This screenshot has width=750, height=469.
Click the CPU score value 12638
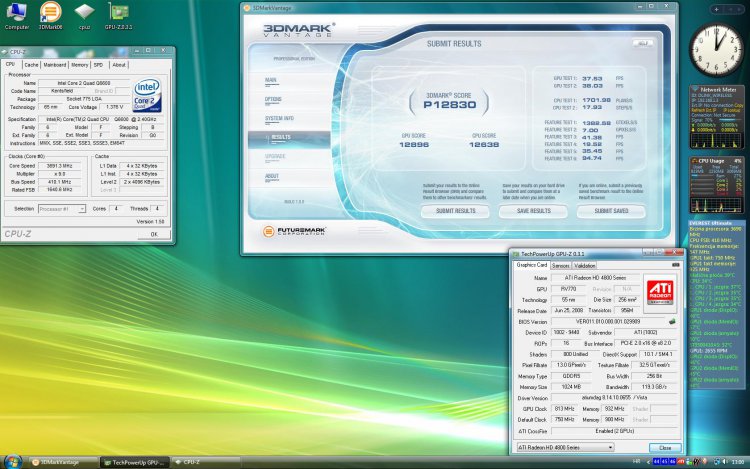[x=484, y=144]
